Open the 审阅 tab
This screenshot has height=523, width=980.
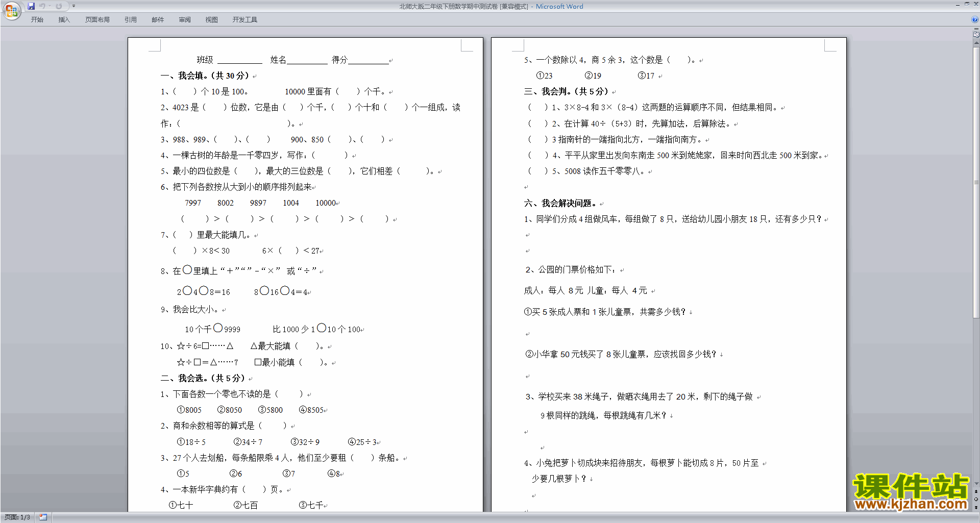point(185,20)
